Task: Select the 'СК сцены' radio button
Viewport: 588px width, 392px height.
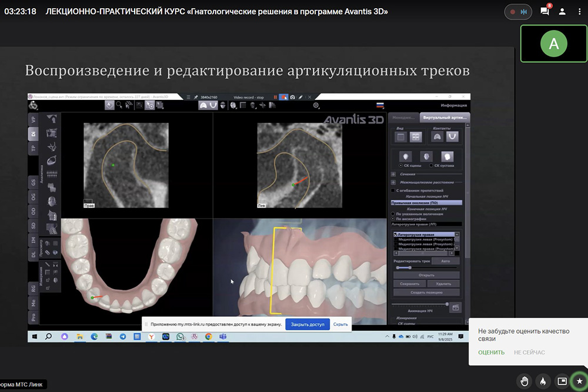Action: coord(400,166)
